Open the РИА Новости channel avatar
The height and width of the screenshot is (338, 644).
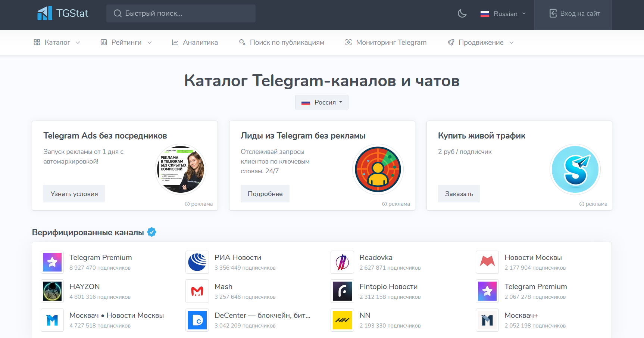coord(197,262)
